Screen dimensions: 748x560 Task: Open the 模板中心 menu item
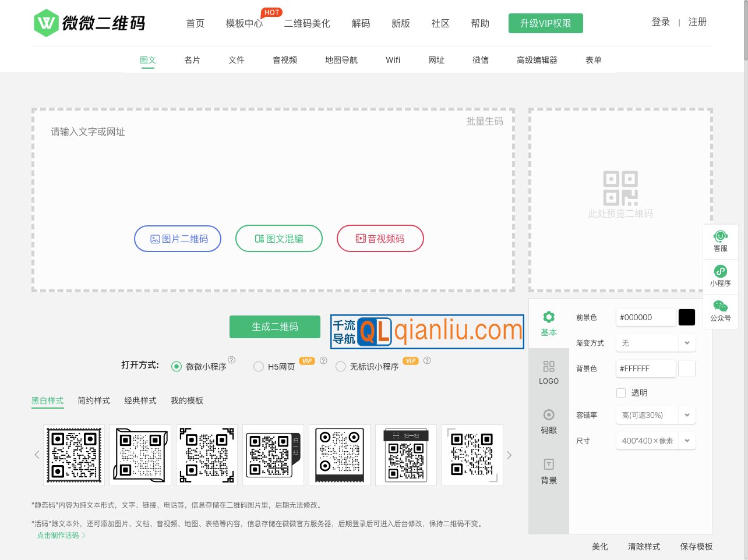click(244, 23)
